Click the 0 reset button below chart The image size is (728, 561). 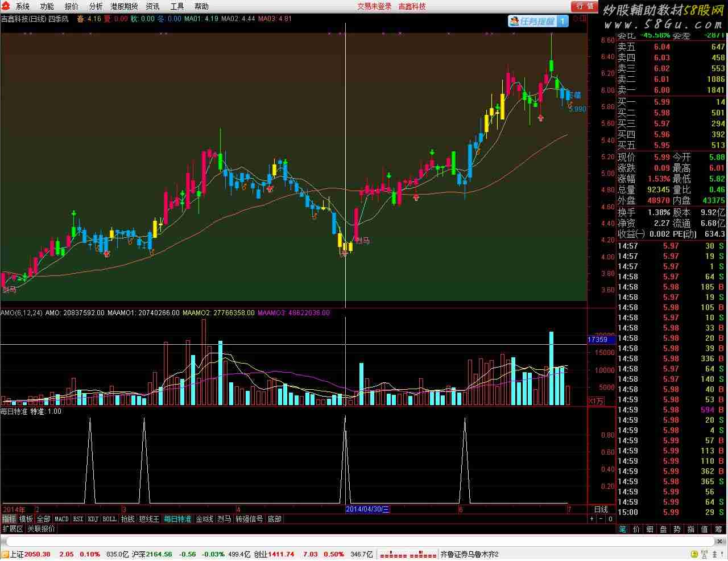pos(610,519)
